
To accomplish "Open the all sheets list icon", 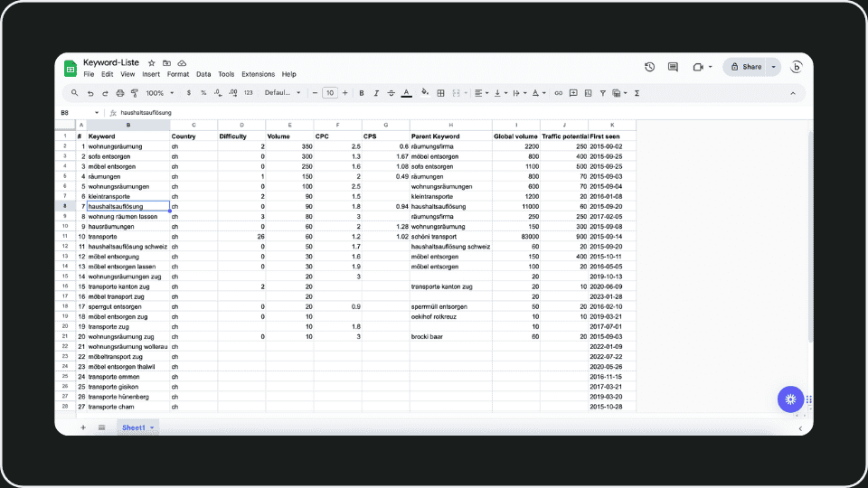I will pos(102,427).
